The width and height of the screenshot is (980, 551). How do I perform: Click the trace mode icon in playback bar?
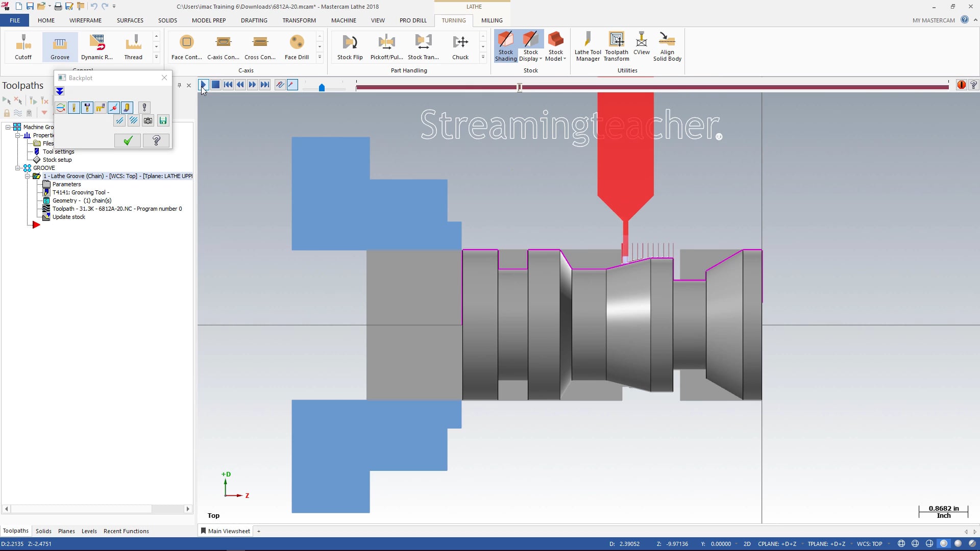(x=280, y=85)
